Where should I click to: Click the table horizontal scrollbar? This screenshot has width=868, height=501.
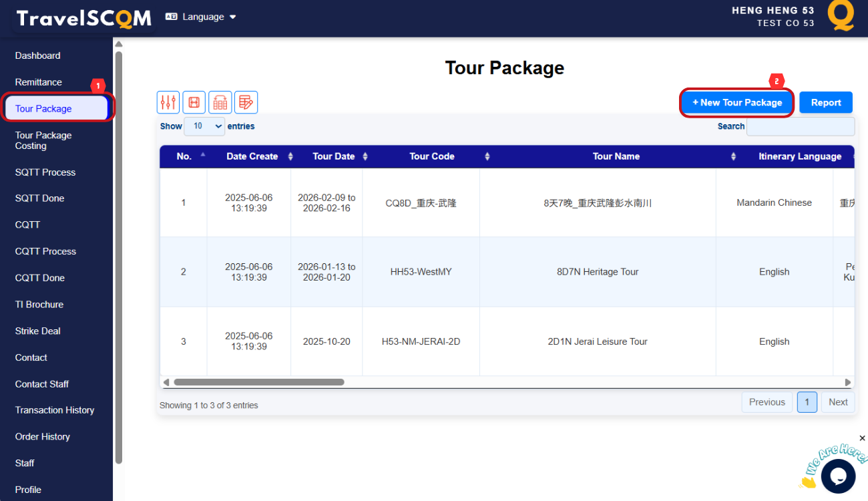pyautogui.click(x=259, y=382)
